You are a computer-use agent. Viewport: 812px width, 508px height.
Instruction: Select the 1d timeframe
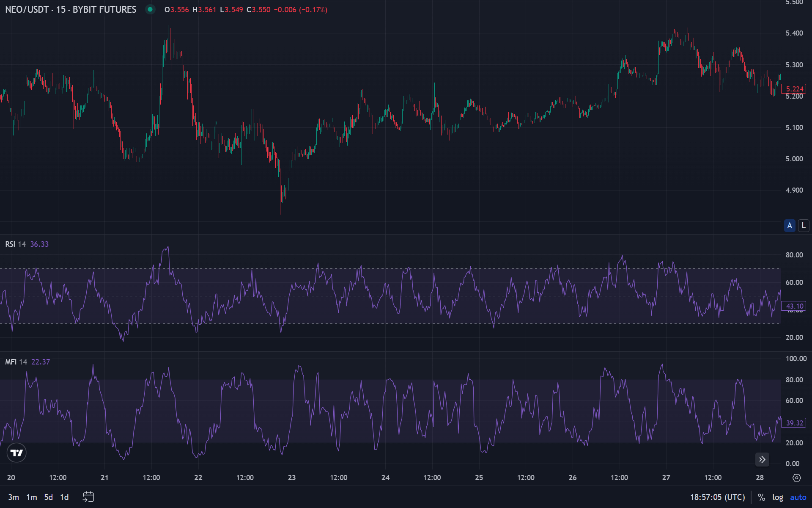64,497
